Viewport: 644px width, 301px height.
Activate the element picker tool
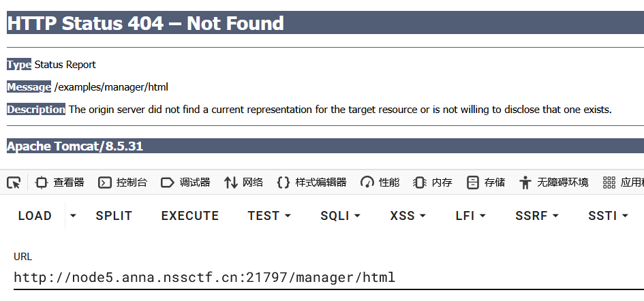[14, 183]
